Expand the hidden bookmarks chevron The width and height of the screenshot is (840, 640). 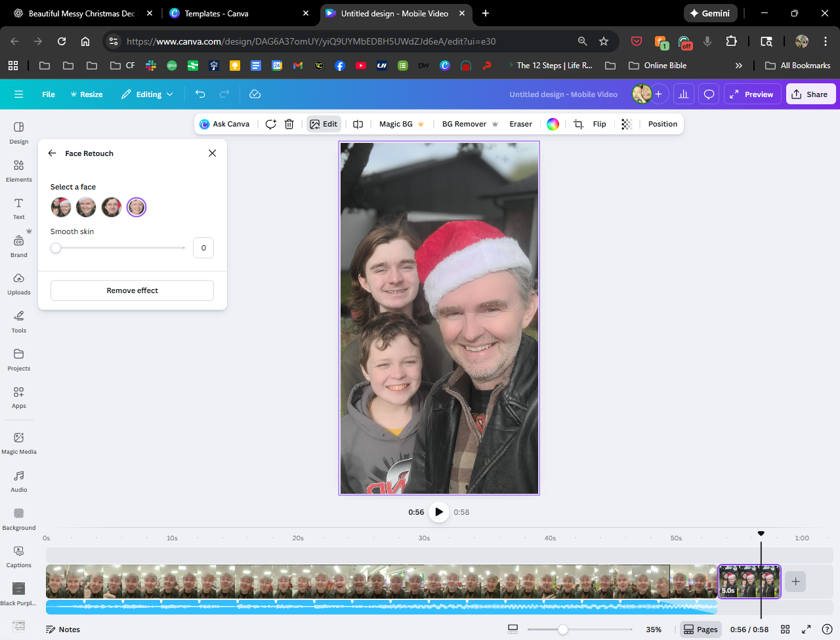pos(738,66)
